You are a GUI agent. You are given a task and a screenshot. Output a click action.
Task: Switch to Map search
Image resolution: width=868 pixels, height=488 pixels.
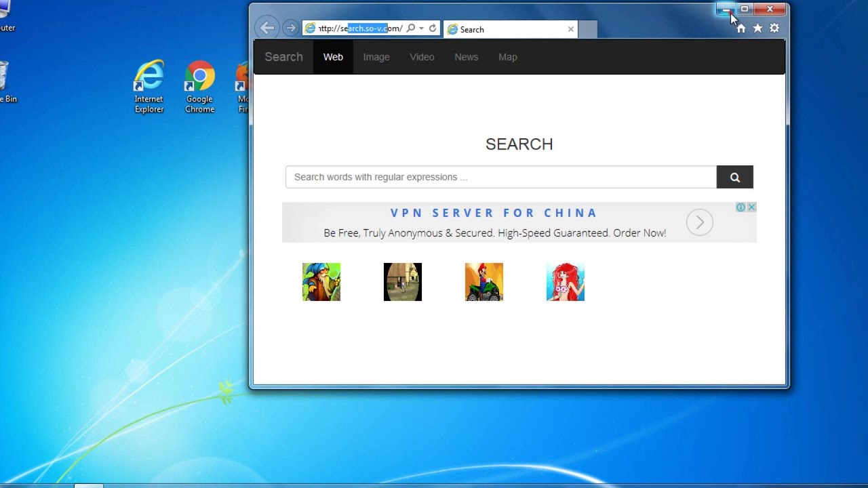coord(508,57)
